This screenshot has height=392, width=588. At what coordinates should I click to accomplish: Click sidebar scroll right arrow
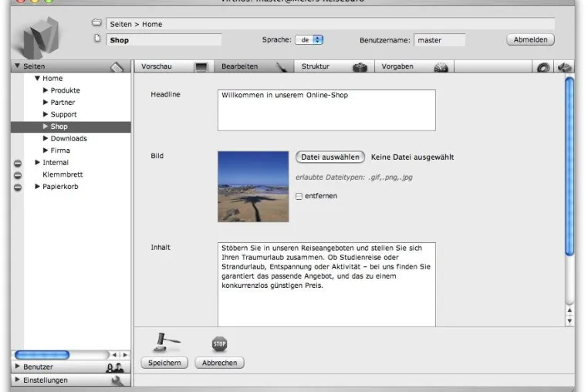pos(125,354)
